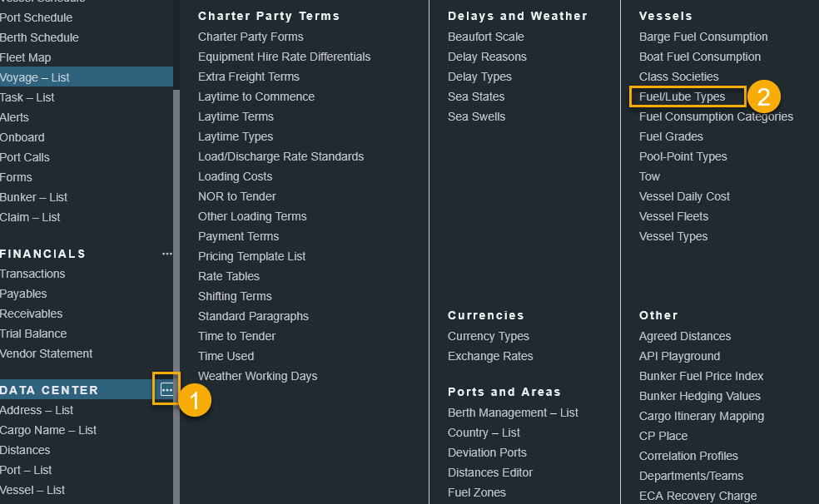
Task: Select Trial Balance in Financials
Action: (x=33, y=334)
